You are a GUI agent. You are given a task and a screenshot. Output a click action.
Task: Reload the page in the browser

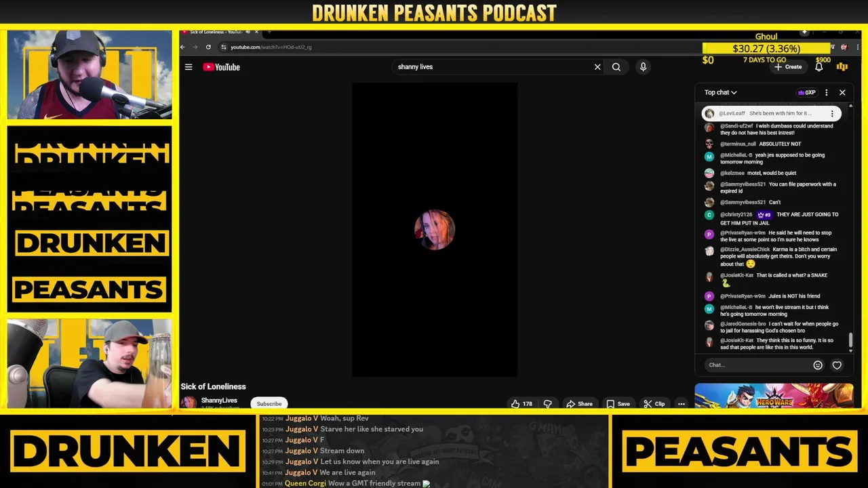(x=208, y=47)
